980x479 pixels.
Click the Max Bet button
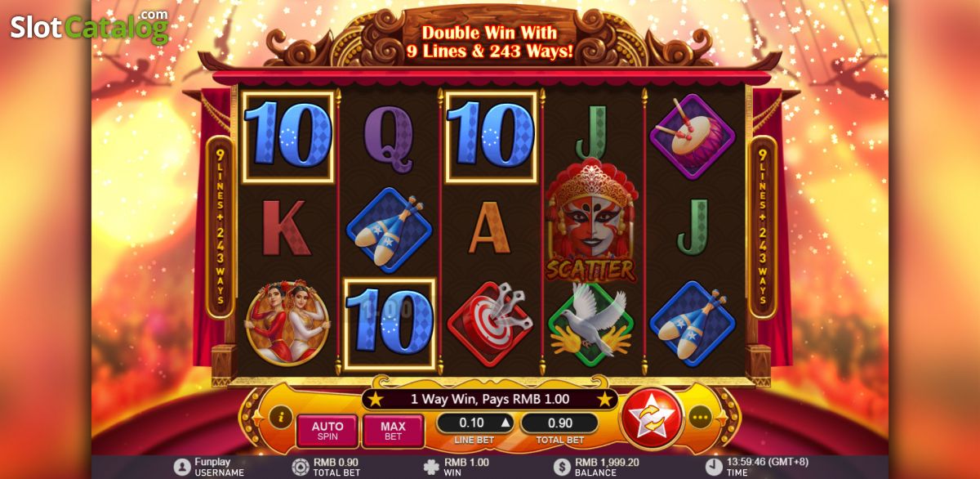coord(393,431)
